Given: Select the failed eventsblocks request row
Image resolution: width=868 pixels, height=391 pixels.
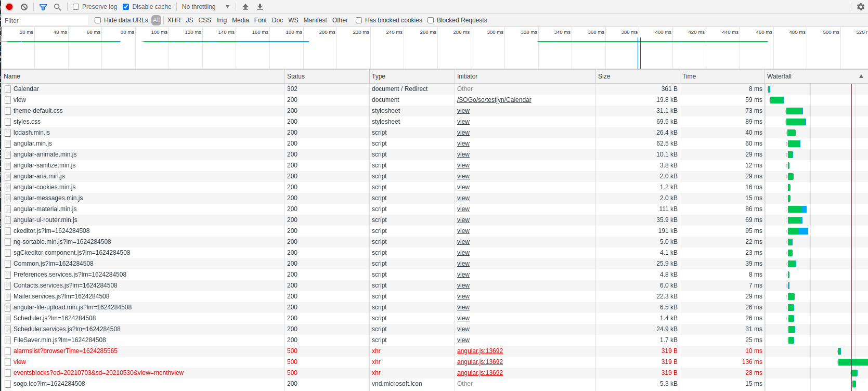Looking at the screenshot, I should tap(98, 373).
